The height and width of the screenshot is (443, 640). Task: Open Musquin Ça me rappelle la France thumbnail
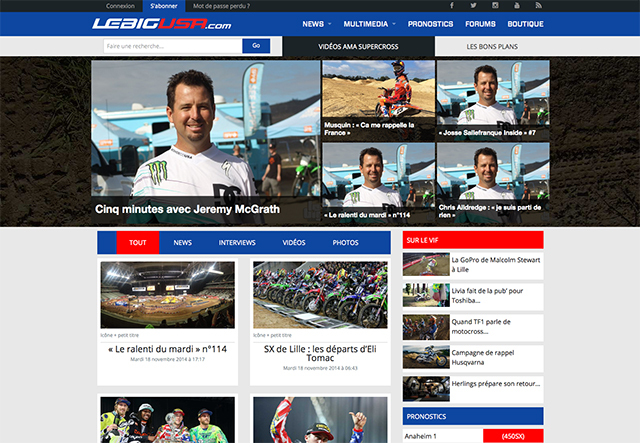coord(378,100)
